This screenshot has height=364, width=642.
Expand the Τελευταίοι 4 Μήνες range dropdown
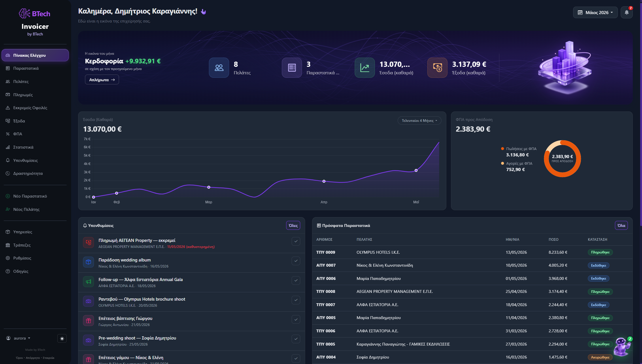point(419,121)
